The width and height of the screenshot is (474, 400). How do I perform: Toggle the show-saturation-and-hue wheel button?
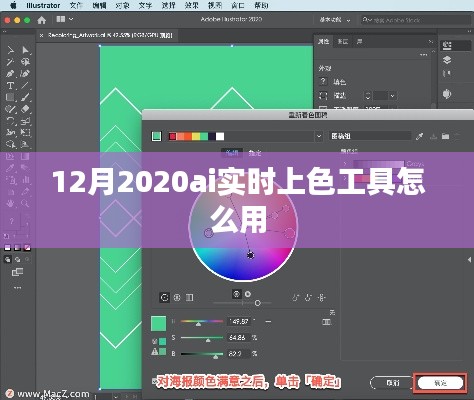[237, 294]
